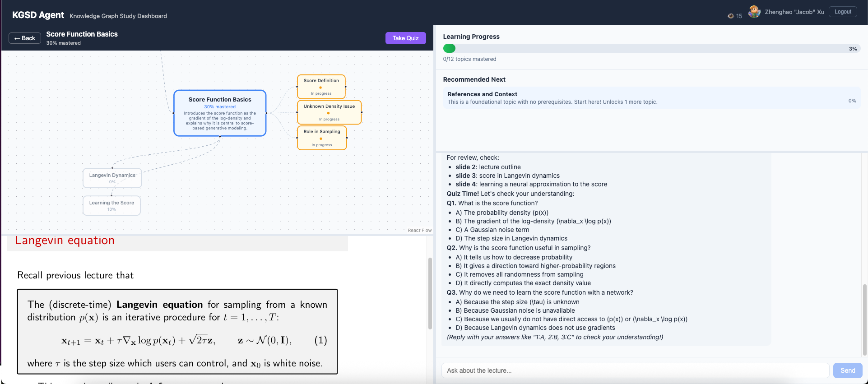Image resolution: width=868 pixels, height=384 pixels.
Task: Click the "0/12 topics mastered" text
Action: (x=469, y=59)
